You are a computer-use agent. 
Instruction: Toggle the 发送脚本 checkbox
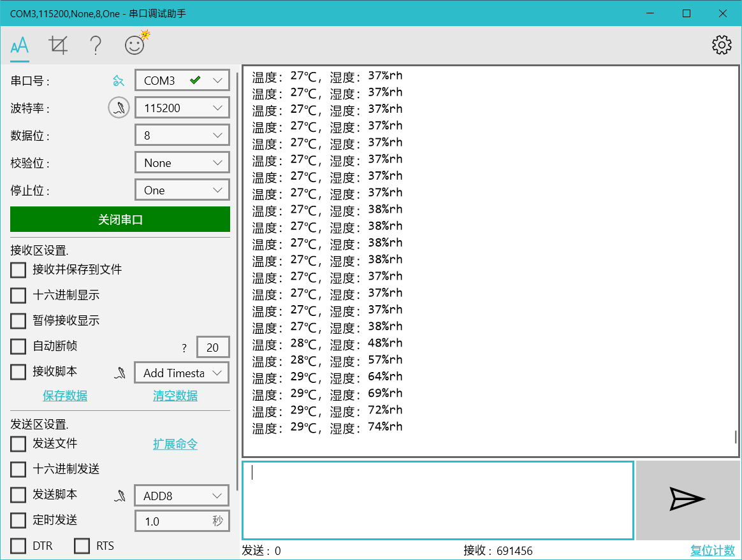click(18, 495)
